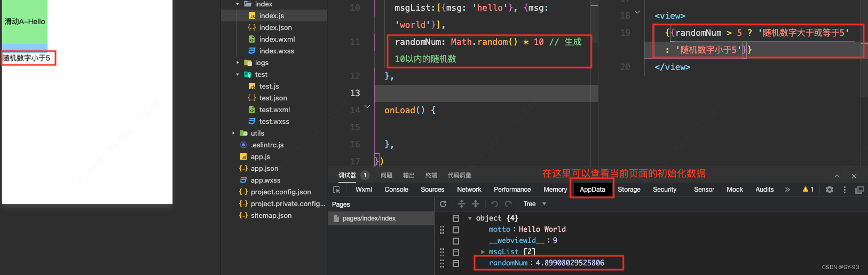Expand the utils folder

233,133
